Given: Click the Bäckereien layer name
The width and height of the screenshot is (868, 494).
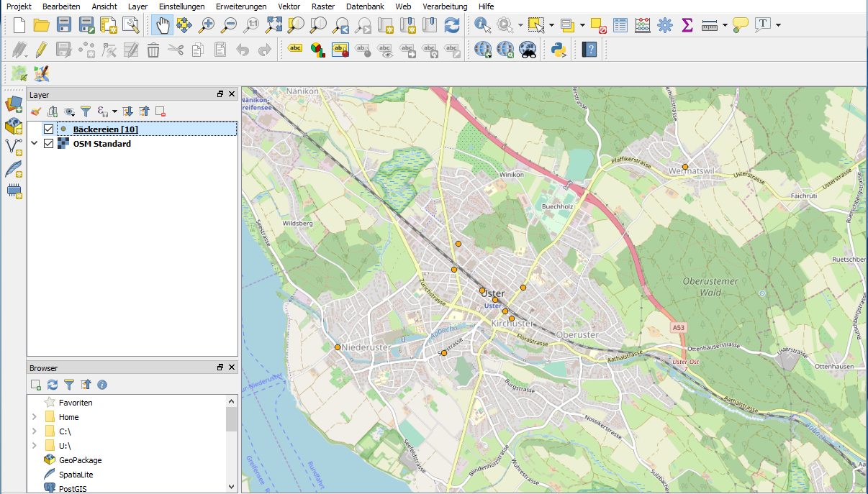Looking at the screenshot, I should tap(105, 129).
